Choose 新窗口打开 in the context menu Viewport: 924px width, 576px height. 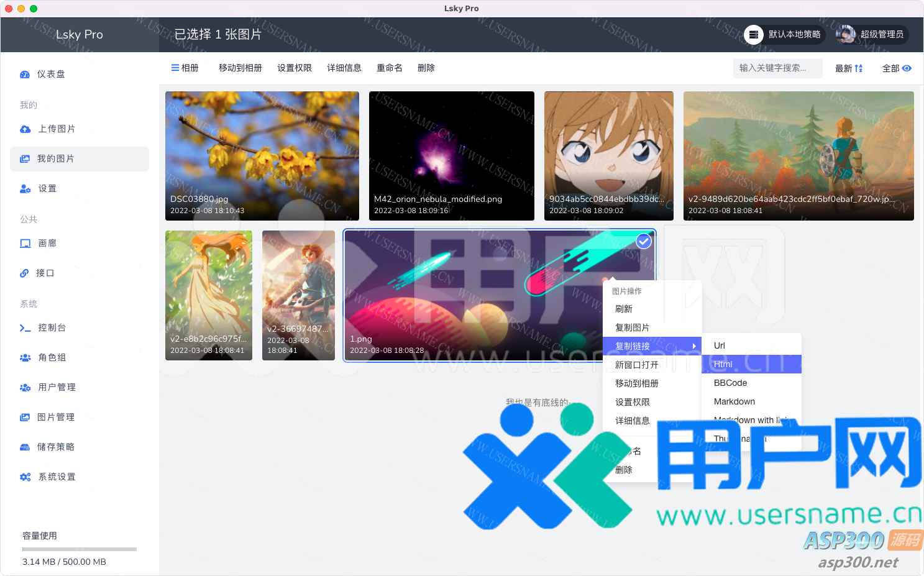[x=652, y=365]
